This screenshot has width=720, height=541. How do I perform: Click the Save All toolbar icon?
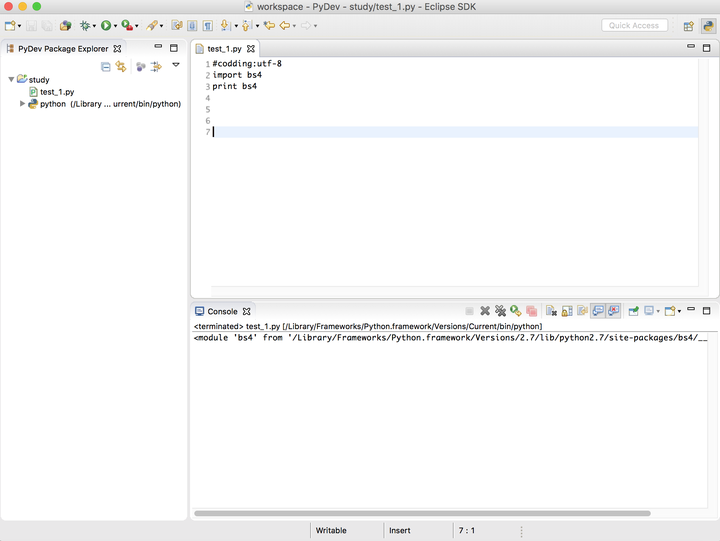pyautogui.click(x=47, y=26)
